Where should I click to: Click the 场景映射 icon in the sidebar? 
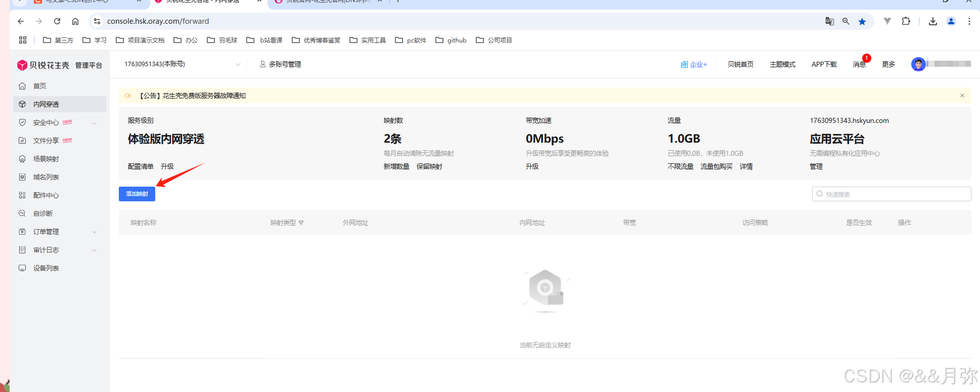coord(22,159)
